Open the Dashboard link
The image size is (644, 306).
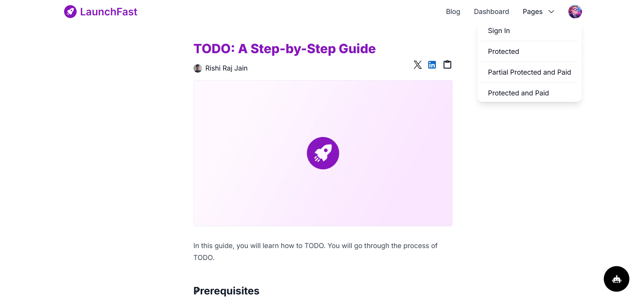491,12
